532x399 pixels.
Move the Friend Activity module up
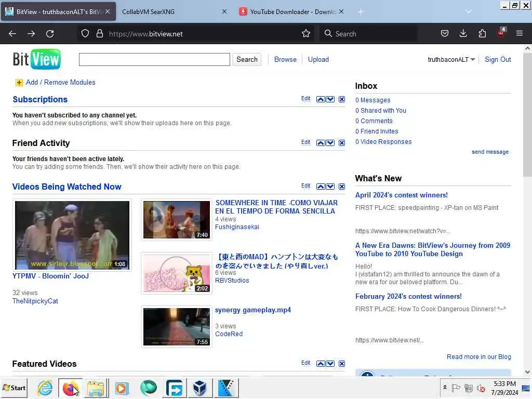pyautogui.click(x=321, y=143)
